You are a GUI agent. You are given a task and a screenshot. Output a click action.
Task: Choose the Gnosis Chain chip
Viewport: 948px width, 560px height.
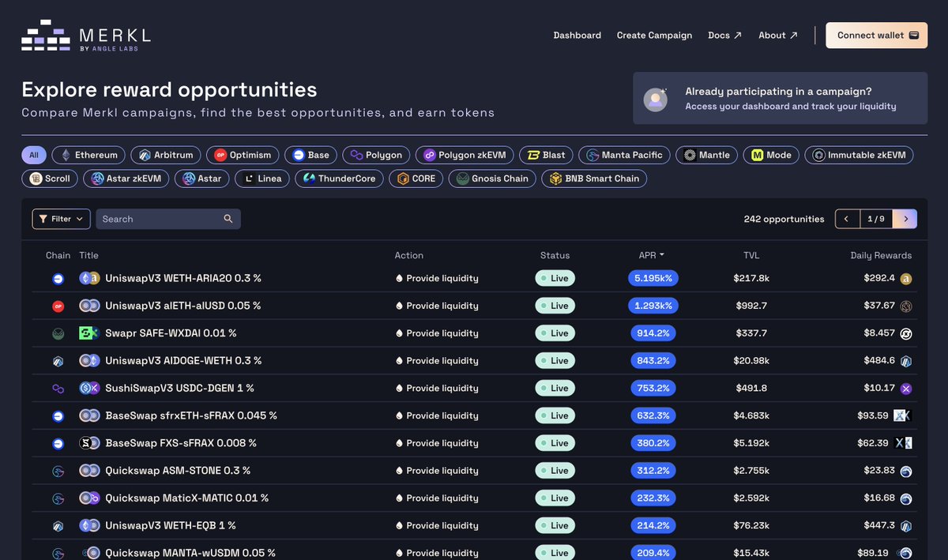(x=492, y=179)
